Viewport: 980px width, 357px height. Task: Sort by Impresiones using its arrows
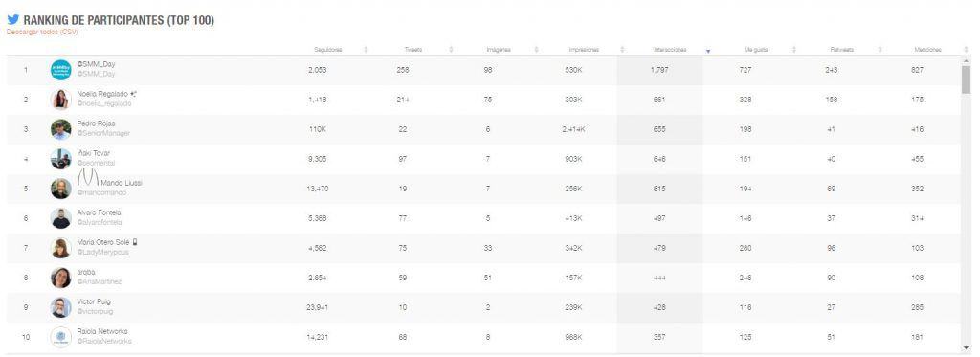click(622, 50)
